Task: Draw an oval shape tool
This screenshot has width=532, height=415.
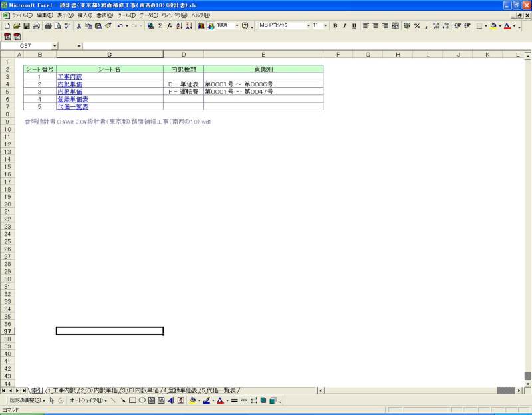Action: click(x=142, y=401)
